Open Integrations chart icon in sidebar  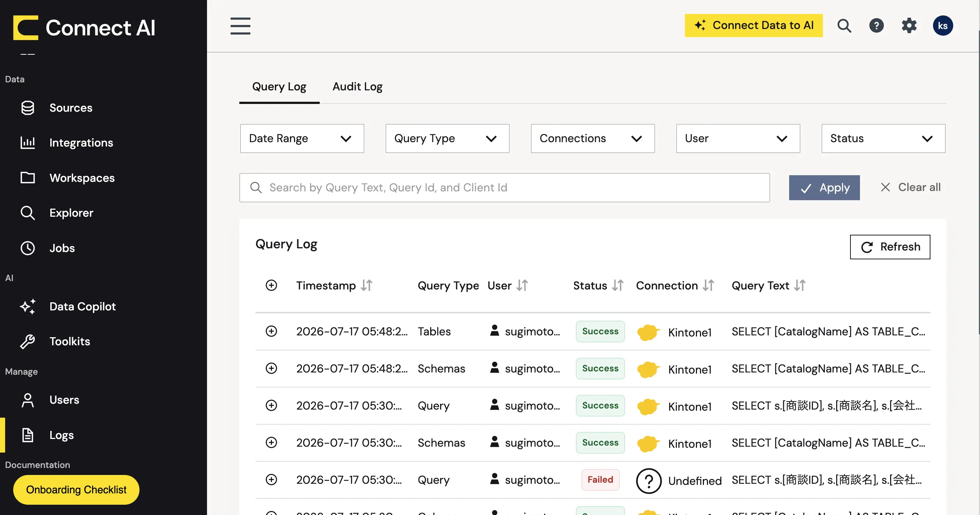(x=28, y=143)
